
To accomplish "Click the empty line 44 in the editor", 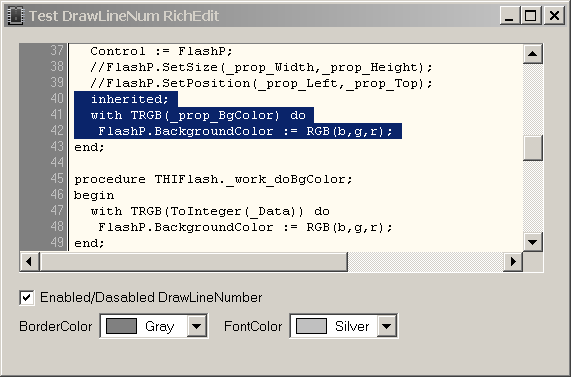I will (x=295, y=163).
